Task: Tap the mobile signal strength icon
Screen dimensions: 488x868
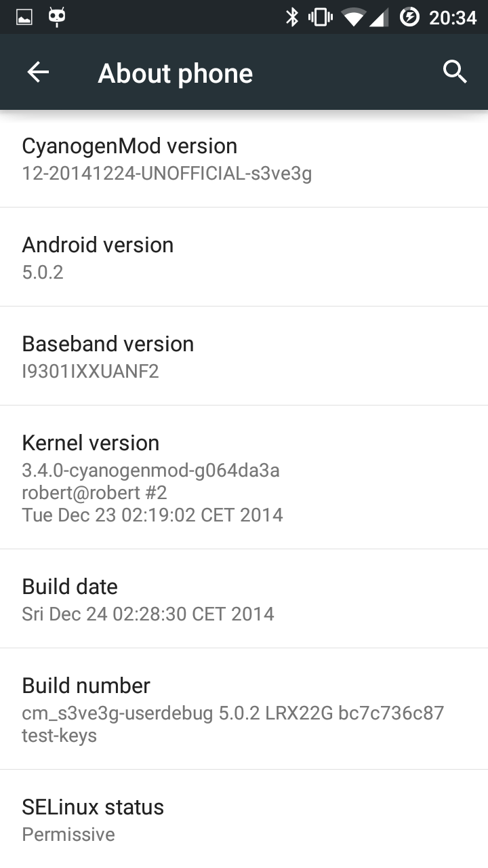Action: (380, 17)
